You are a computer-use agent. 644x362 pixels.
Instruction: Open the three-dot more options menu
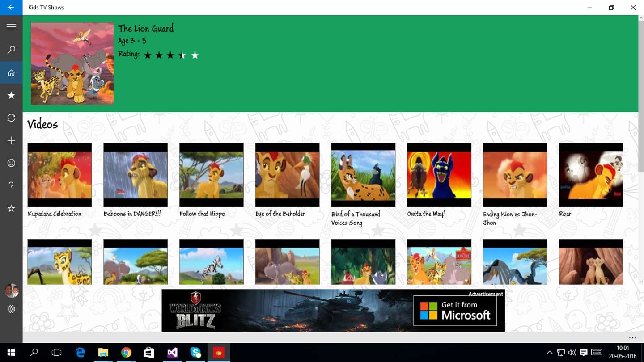pyautogui.click(x=632, y=337)
